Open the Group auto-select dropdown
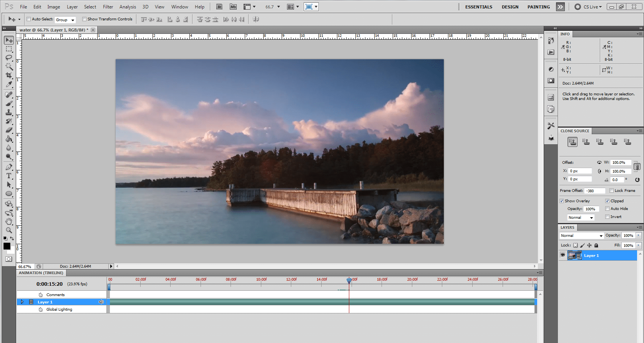 coord(65,20)
